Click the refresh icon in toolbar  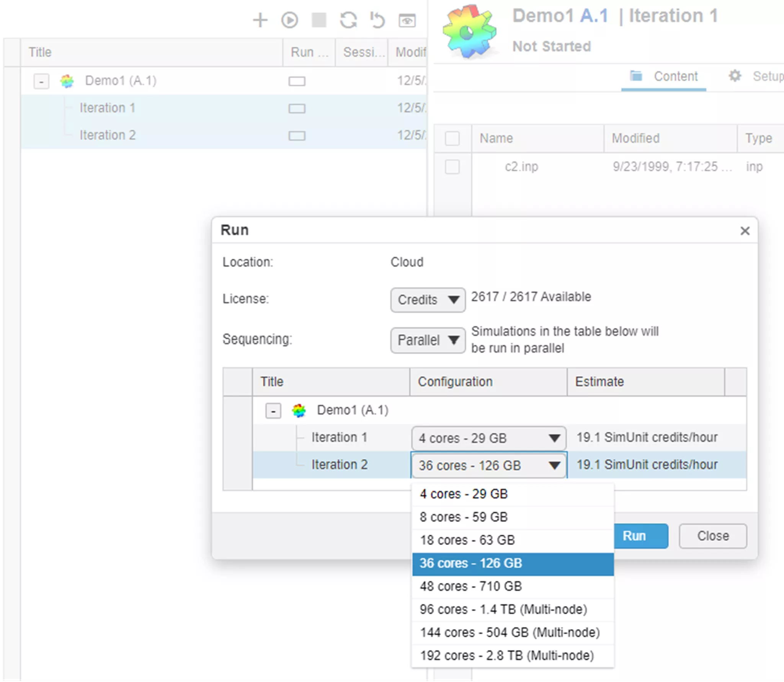coord(348,20)
